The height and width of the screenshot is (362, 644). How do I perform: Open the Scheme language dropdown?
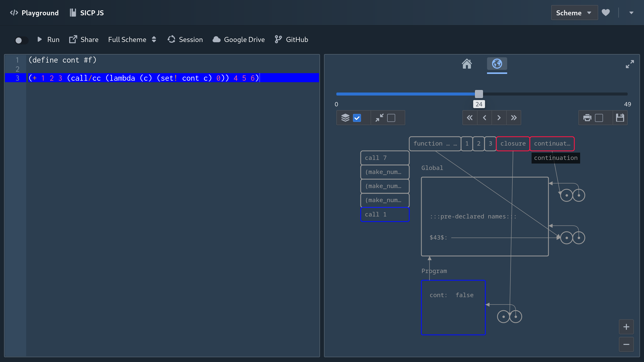click(574, 13)
